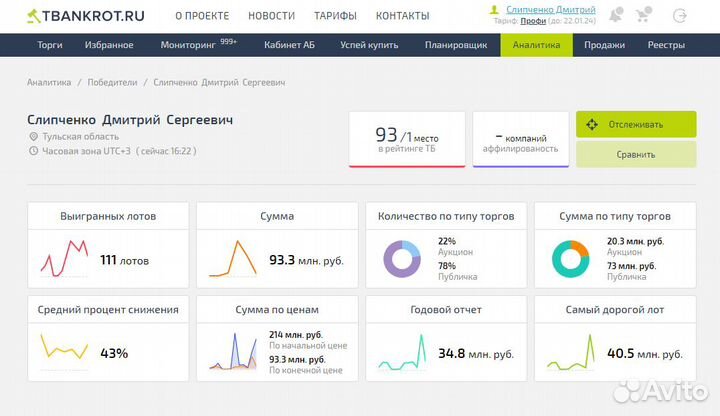This screenshot has width=720, height=416.
Task: Switch to the Кабинет АБ tab
Action: pos(289,45)
